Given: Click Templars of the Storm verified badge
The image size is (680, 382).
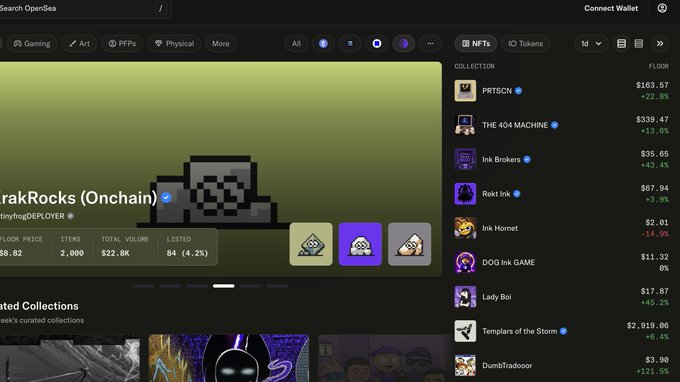Looking at the screenshot, I should (x=563, y=331).
